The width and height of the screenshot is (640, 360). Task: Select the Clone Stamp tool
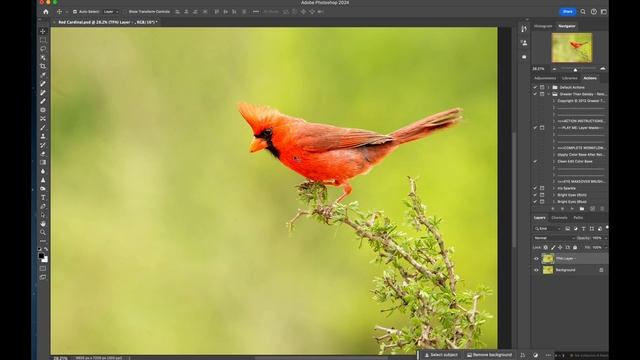(43, 136)
